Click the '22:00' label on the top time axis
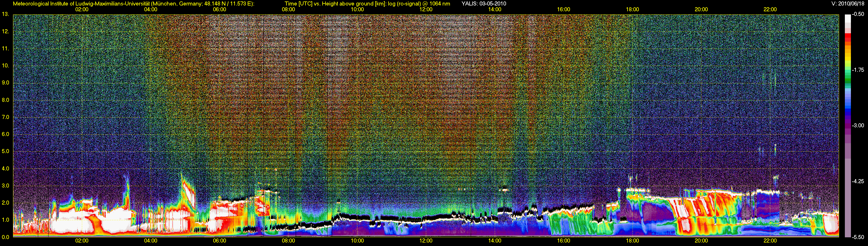The height and width of the screenshot is (246, 868). tap(770, 10)
